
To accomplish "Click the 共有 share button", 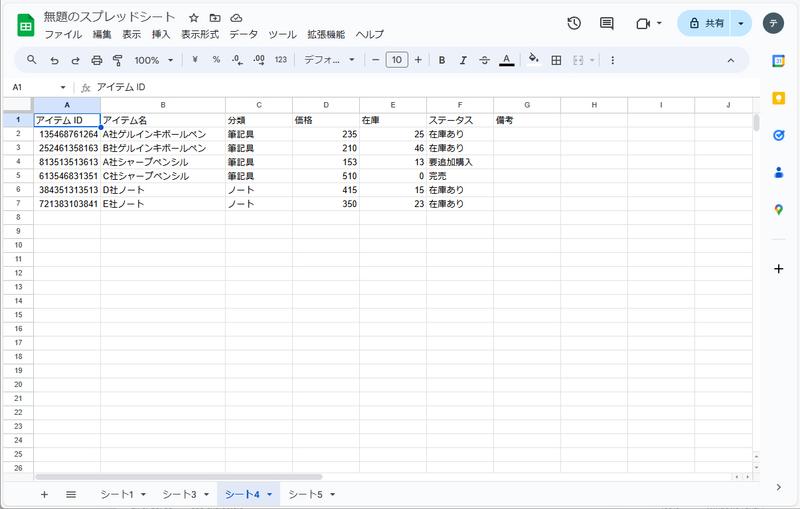I will coord(705,23).
